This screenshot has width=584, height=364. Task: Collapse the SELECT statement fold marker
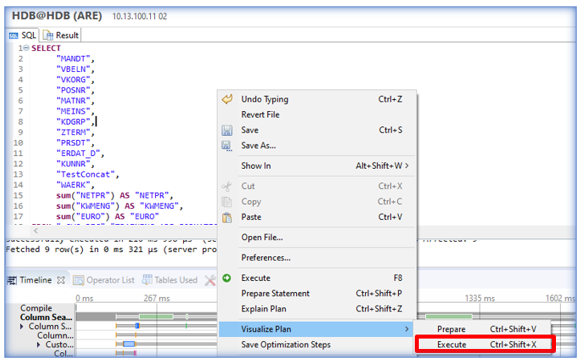[x=26, y=48]
